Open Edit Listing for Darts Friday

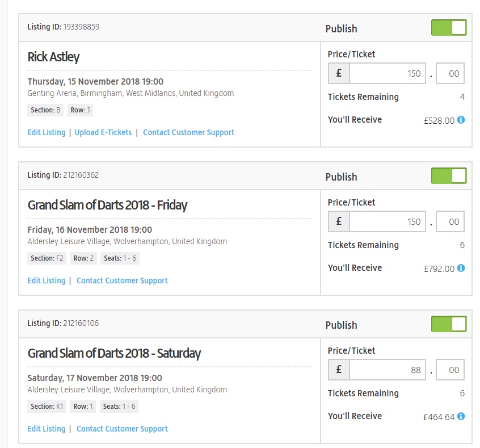47,280
